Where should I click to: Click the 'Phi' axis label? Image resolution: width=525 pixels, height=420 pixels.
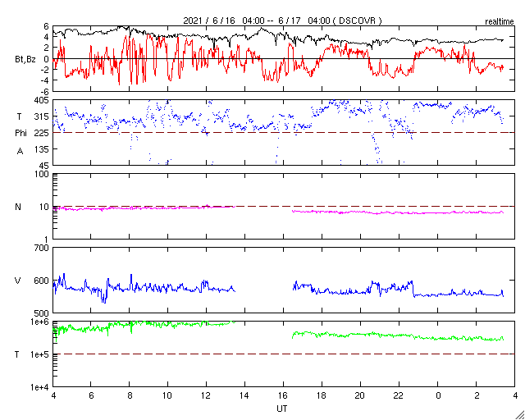[x=21, y=133]
